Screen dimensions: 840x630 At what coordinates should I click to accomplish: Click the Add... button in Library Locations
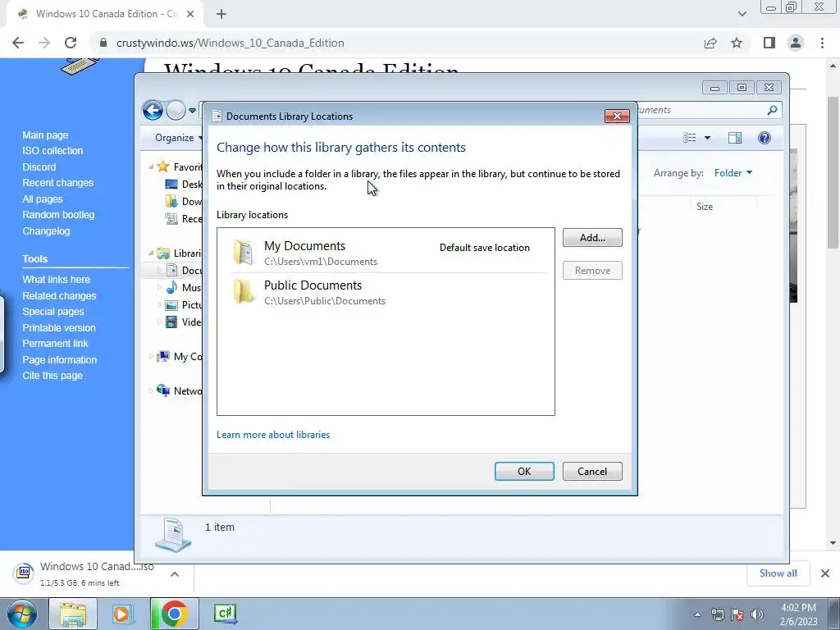[592, 237]
